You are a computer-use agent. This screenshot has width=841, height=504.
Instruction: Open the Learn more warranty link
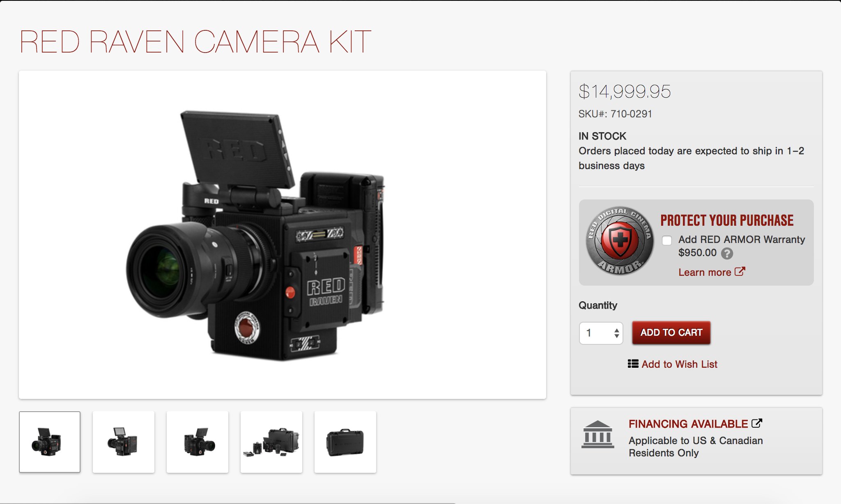point(705,272)
